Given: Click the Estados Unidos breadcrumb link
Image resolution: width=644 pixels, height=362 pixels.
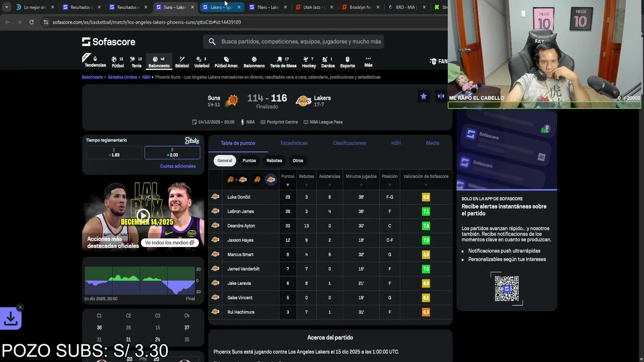Looking at the screenshot, I should tap(122, 77).
